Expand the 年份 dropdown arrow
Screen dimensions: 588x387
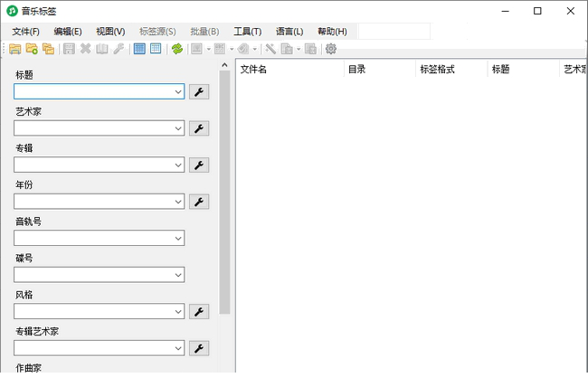click(177, 202)
